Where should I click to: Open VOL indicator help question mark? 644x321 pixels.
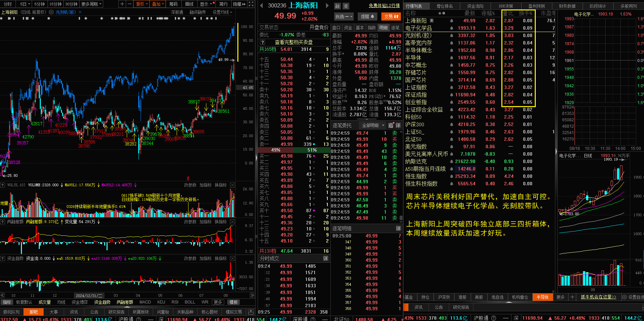coord(3,185)
